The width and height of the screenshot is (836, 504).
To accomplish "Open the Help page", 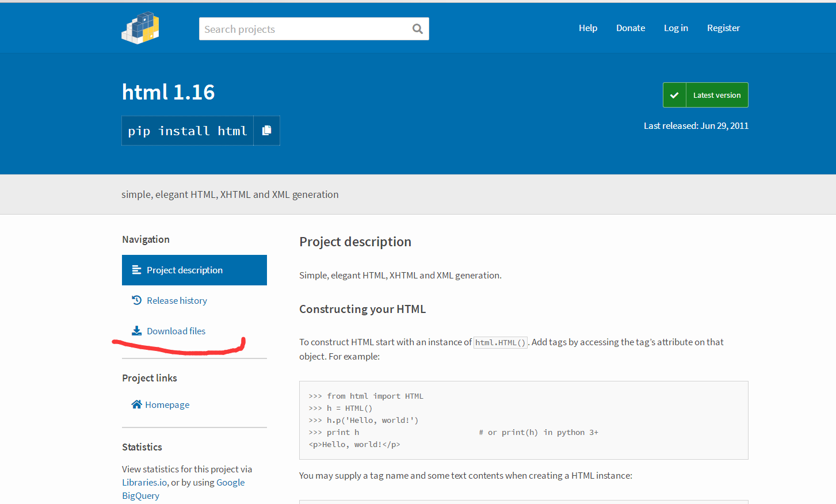I will (x=588, y=28).
